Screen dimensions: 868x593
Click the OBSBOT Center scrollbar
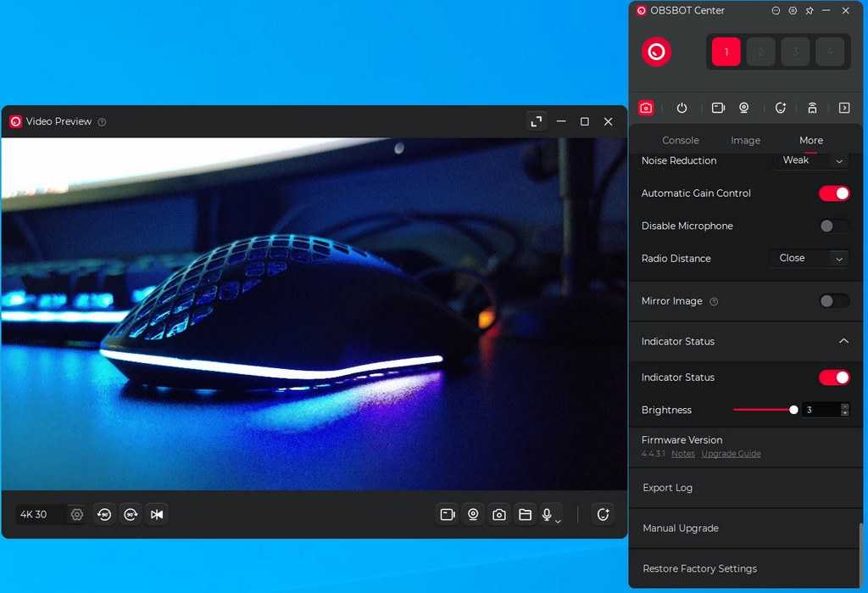coord(861,553)
